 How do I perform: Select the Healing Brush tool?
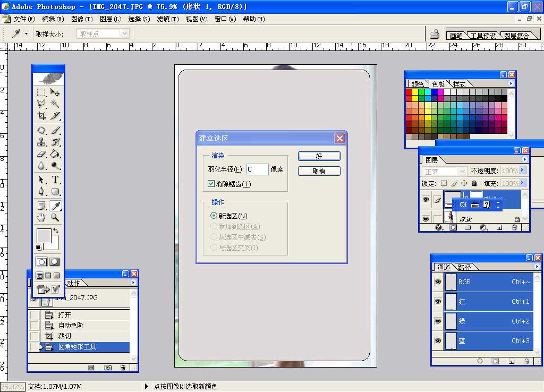(41, 131)
